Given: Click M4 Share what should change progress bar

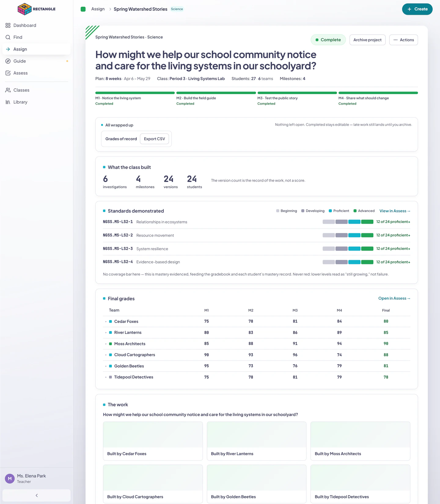Looking at the screenshot, I should click(378, 93).
